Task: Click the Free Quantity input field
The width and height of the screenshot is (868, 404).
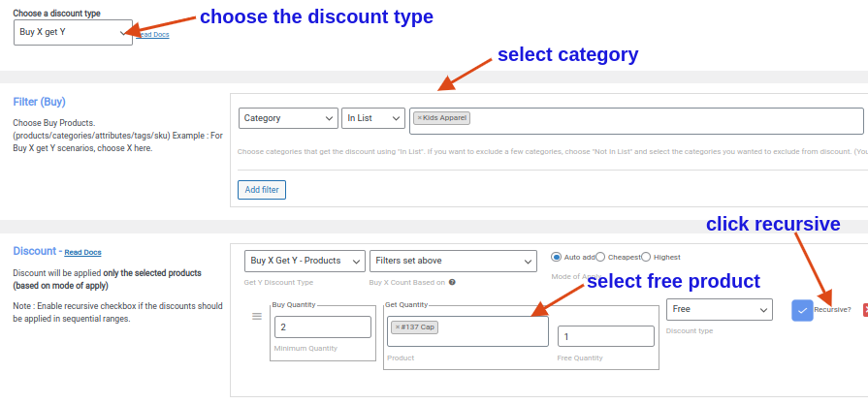Action: point(605,336)
